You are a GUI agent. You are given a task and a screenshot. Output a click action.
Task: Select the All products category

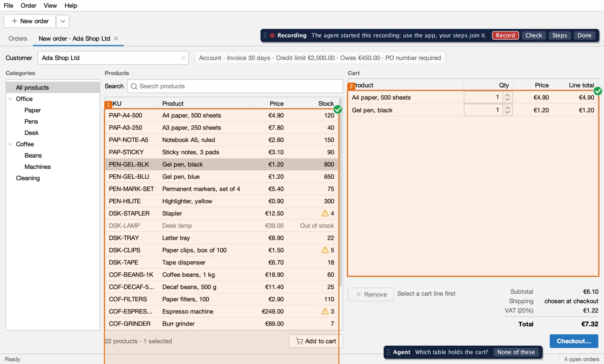coord(53,87)
